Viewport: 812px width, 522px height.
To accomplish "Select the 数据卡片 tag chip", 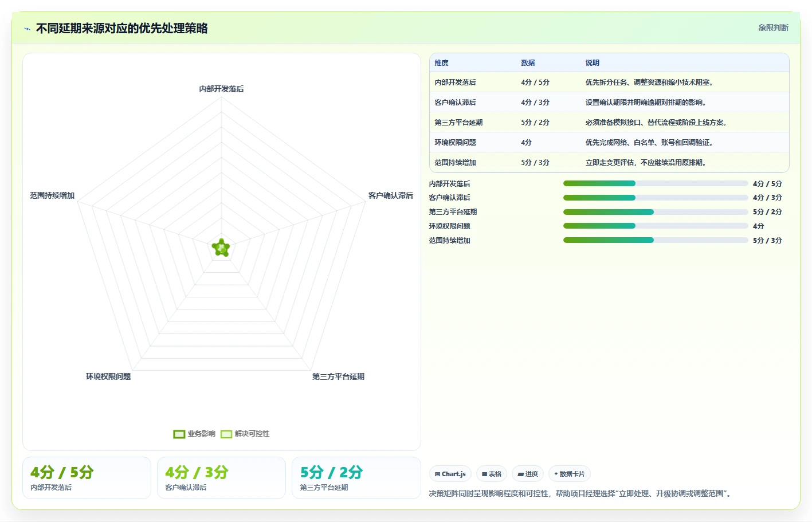I will tap(570, 474).
